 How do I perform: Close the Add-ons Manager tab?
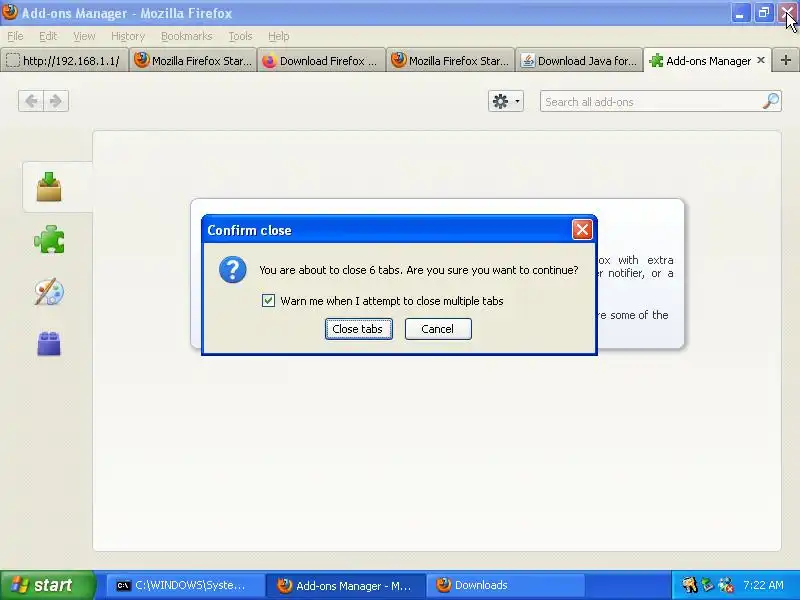pyautogui.click(x=761, y=60)
